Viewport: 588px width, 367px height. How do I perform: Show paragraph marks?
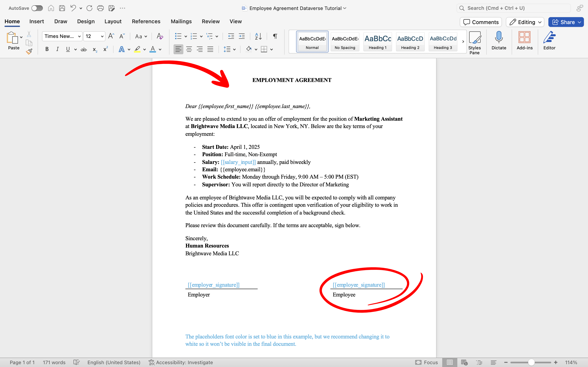coord(275,36)
